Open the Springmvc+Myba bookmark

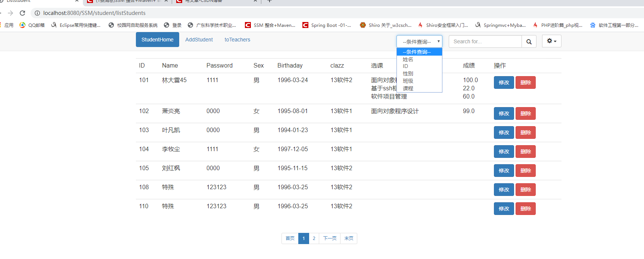[500, 25]
